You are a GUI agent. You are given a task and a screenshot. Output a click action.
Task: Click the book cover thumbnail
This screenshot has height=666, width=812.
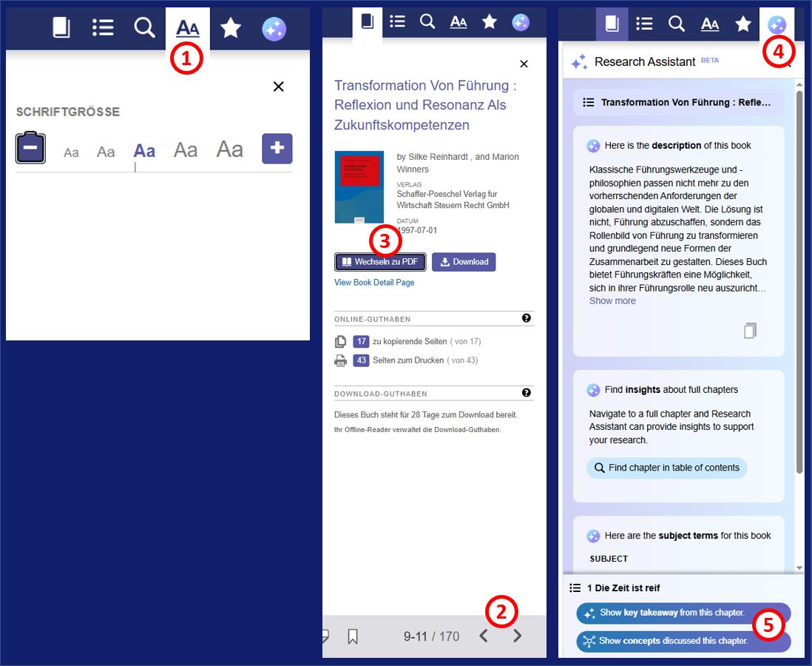(x=359, y=186)
